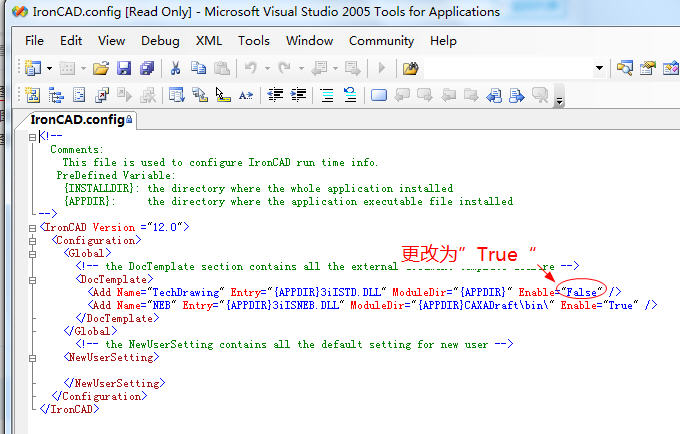Click the Previous Bookmark in Document icon

[x=494, y=95]
